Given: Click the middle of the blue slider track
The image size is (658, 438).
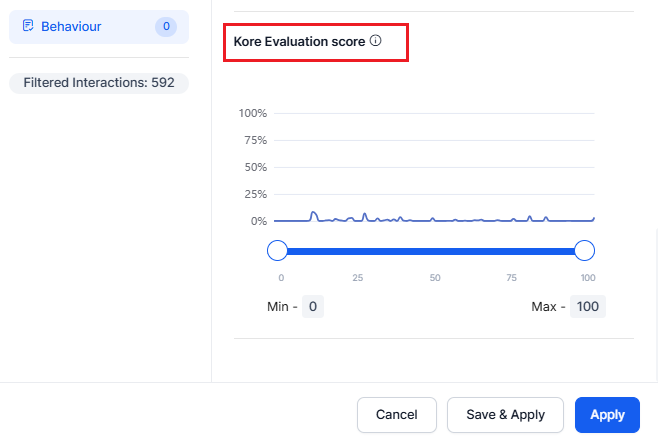Looking at the screenshot, I should [431, 251].
